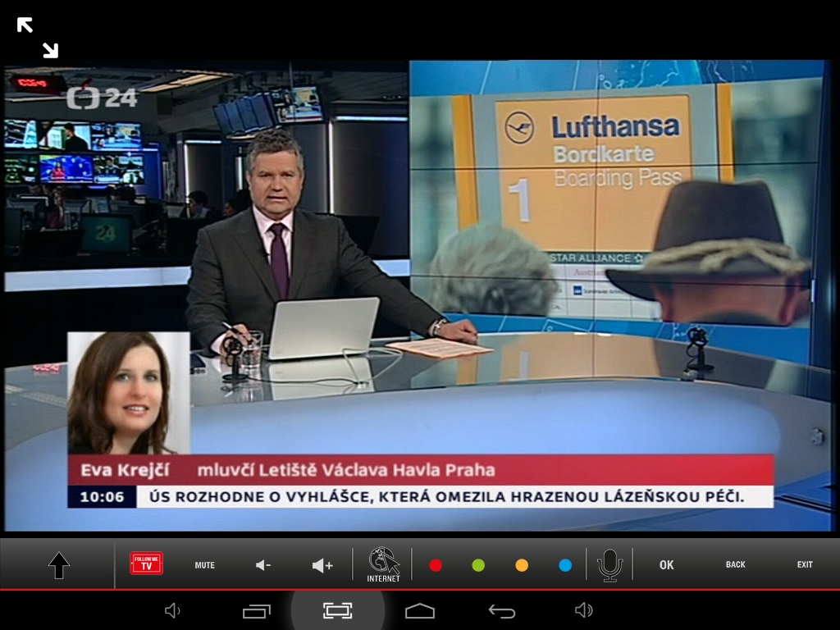Go to the Android home screen
The image size is (840, 630).
(420, 610)
